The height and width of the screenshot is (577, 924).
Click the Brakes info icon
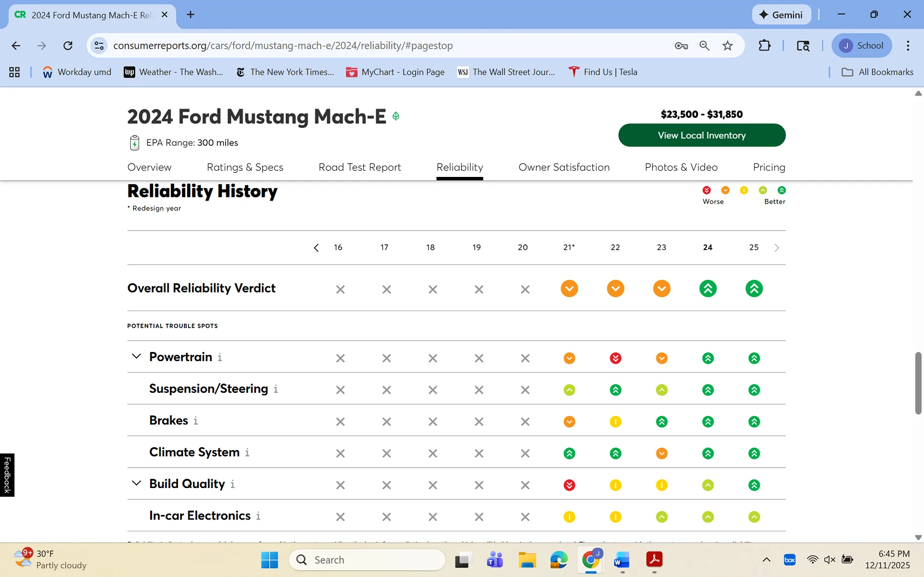point(195,420)
